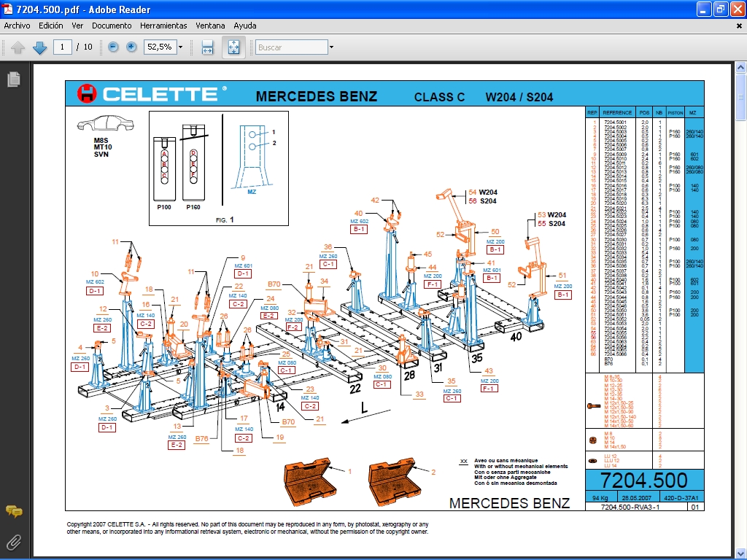Open the Ventana menu
Image resolution: width=747 pixels, height=560 pixels.
(210, 26)
